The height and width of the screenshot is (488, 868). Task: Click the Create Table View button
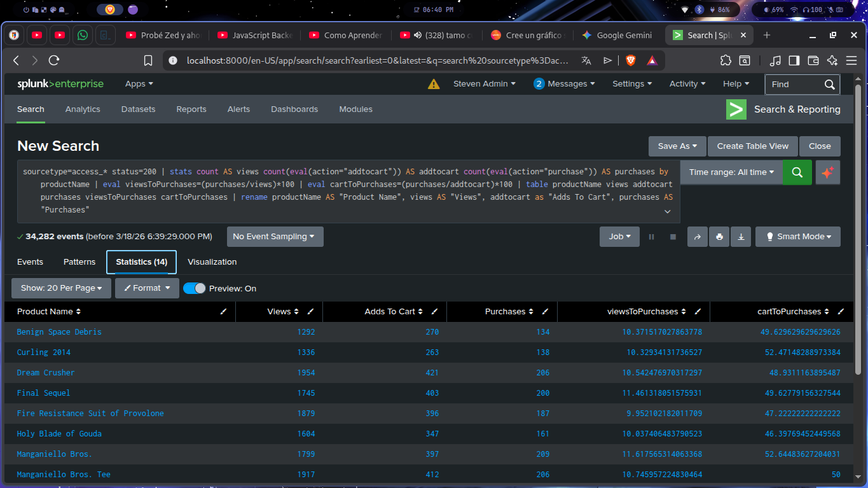pyautogui.click(x=752, y=146)
